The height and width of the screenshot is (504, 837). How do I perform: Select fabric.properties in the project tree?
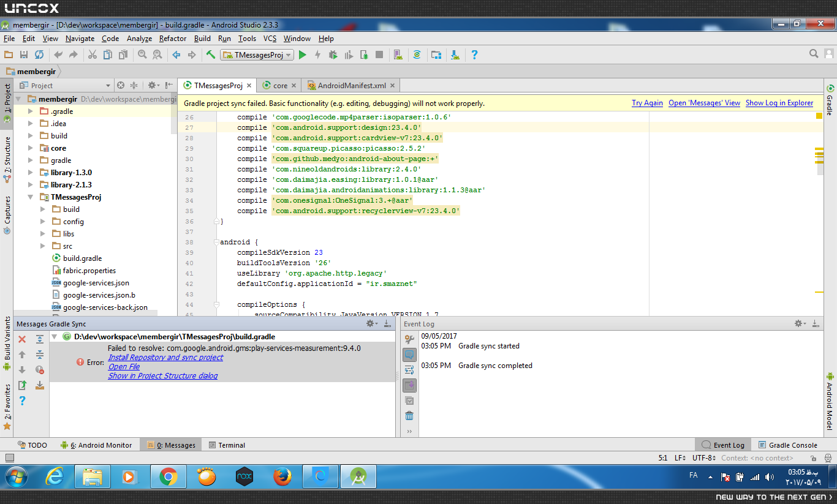89,271
